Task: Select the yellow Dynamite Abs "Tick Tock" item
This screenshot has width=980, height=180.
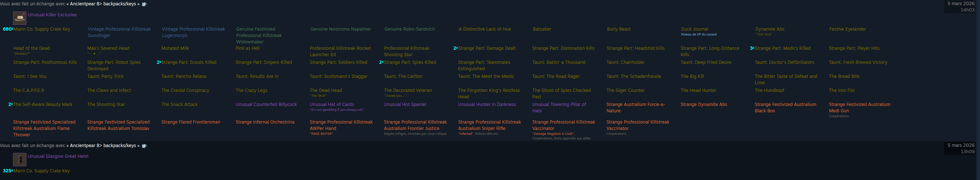Action: click(770, 29)
